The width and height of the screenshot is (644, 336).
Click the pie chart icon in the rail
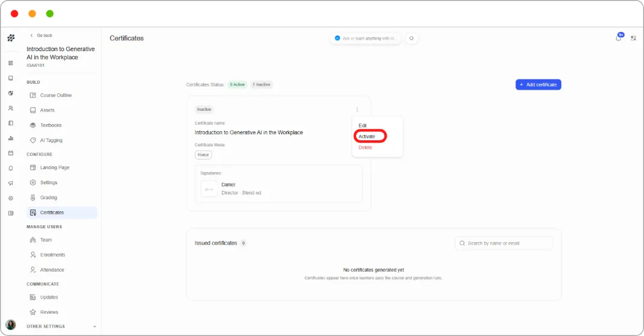pyautogui.click(x=11, y=93)
